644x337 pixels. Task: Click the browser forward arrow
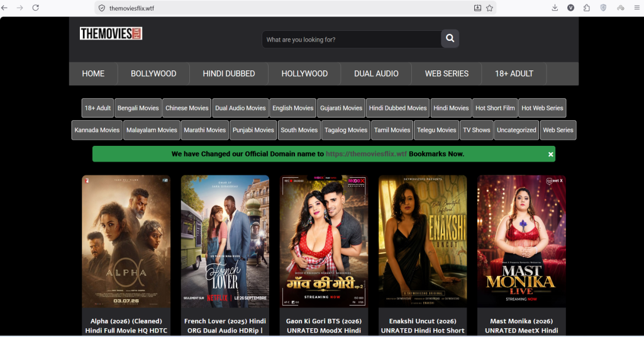coord(19,8)
